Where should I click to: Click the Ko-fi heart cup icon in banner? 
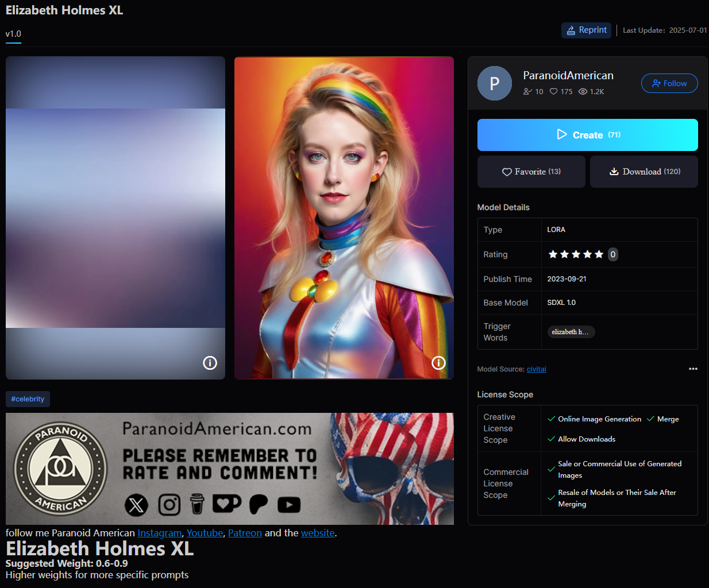227,504
